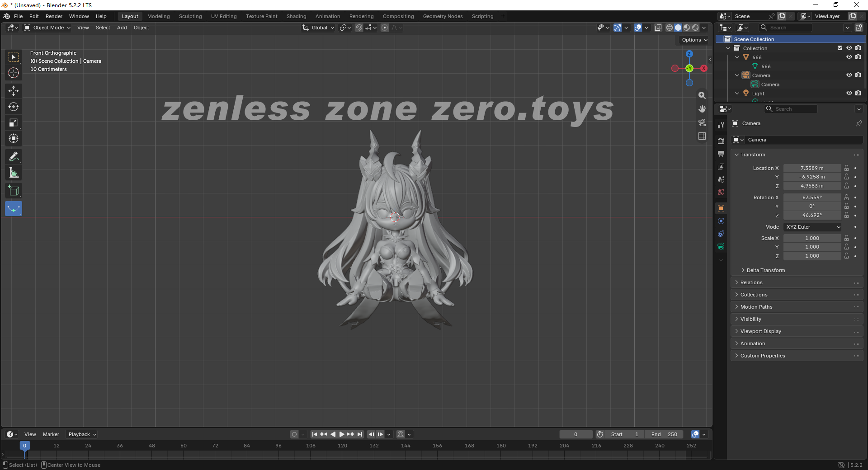The width and height of the screenshot is (868, 470).
Task: Open the Playback dropdown in timeline
Action: coord(82,434)
